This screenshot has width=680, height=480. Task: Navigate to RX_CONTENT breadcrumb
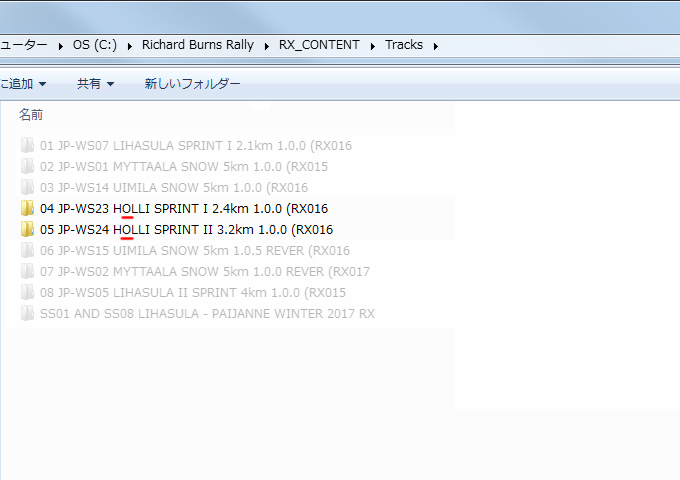tap(319, 45)
